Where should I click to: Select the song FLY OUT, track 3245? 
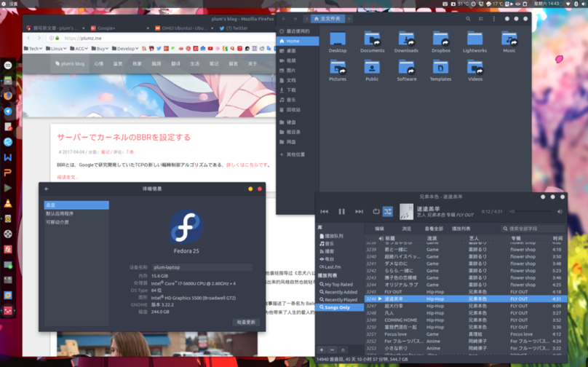(x=465, y=292)
